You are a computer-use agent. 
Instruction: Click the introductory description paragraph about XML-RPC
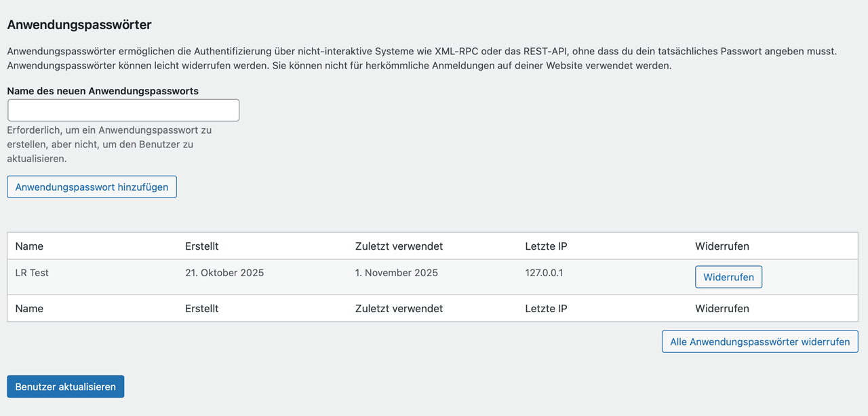point(422,58)
